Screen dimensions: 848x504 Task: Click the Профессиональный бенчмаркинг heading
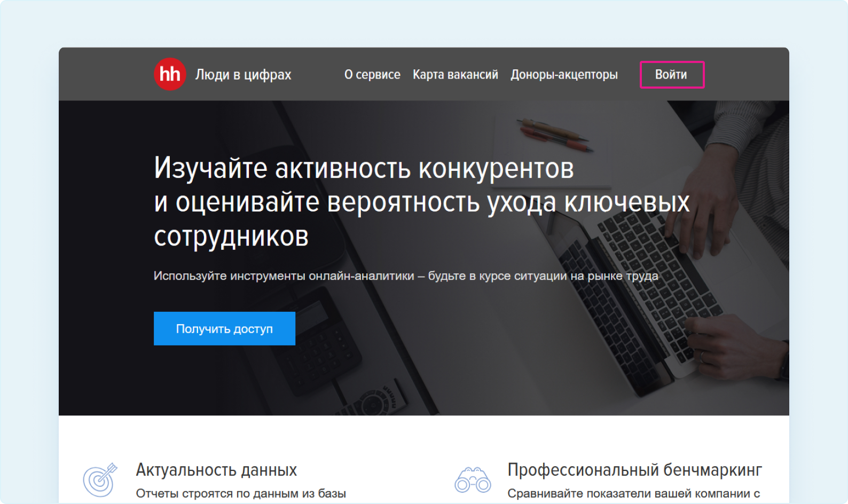pos(634,470)
